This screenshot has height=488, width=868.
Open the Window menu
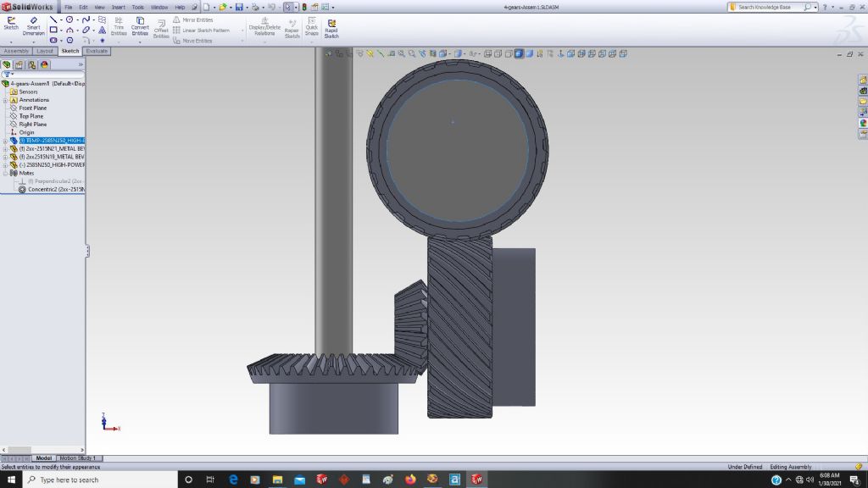tap(159, 7)
